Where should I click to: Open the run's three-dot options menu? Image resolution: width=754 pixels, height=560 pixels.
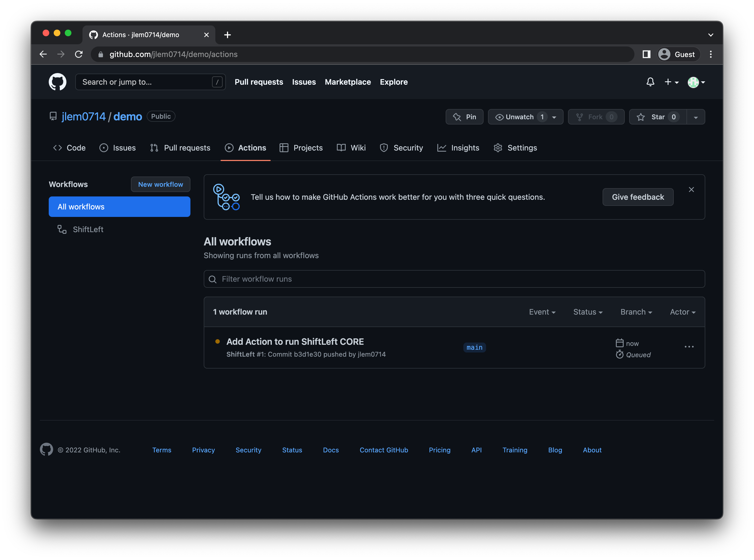[689, 347]
